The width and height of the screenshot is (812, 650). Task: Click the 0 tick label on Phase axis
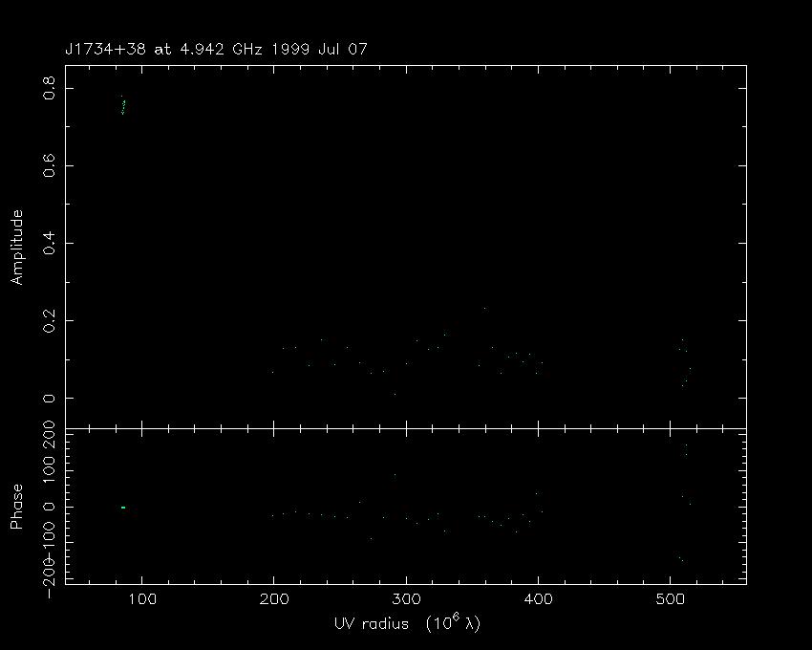tap(49, 507)
